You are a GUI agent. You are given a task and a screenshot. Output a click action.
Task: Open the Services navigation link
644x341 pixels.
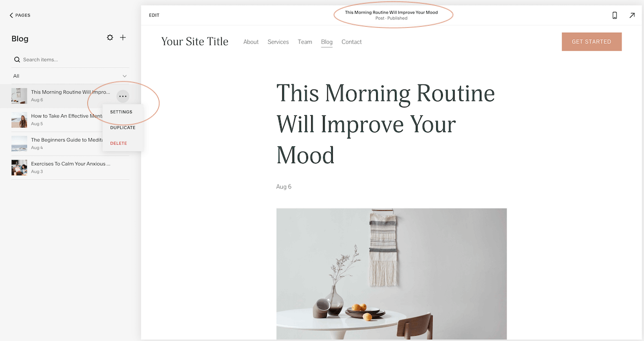(278, 42)
